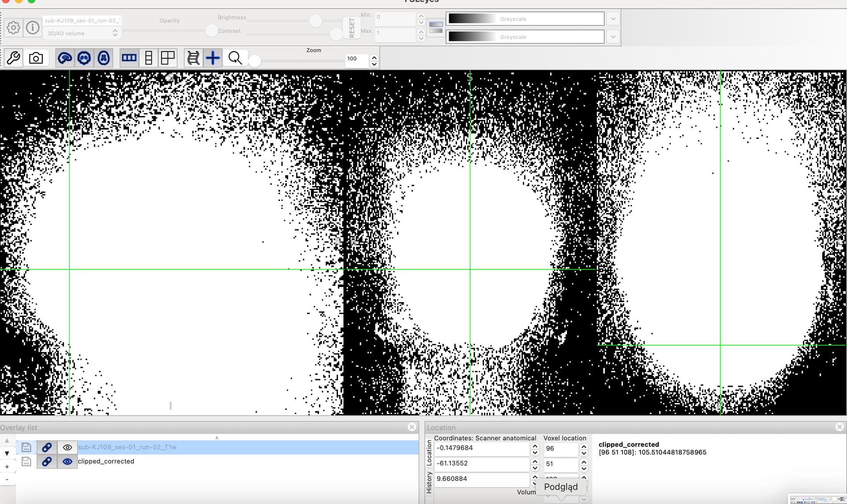847x504 pixels.
Task: Decrease the Y world coordinate
Action: 535,468
